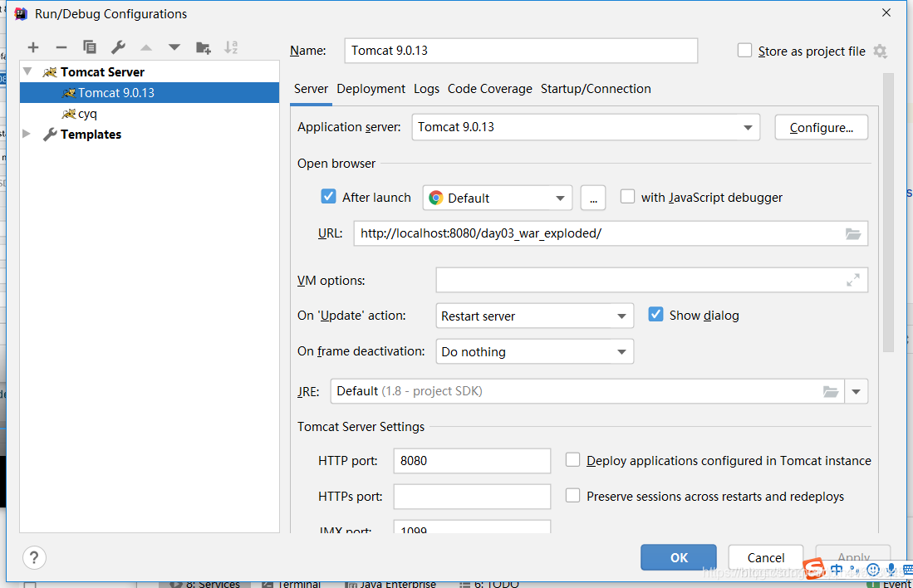
Task: Check Preserve sessions across restarts and redeploys
Action: (x=573, y=496)
